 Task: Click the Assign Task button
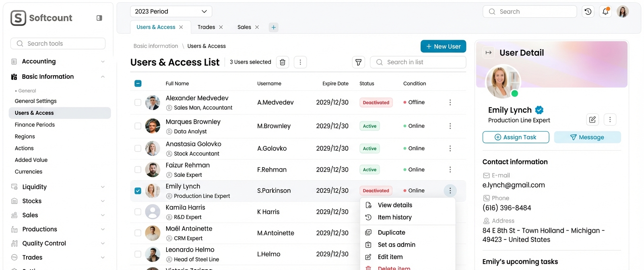click(516, 137)
